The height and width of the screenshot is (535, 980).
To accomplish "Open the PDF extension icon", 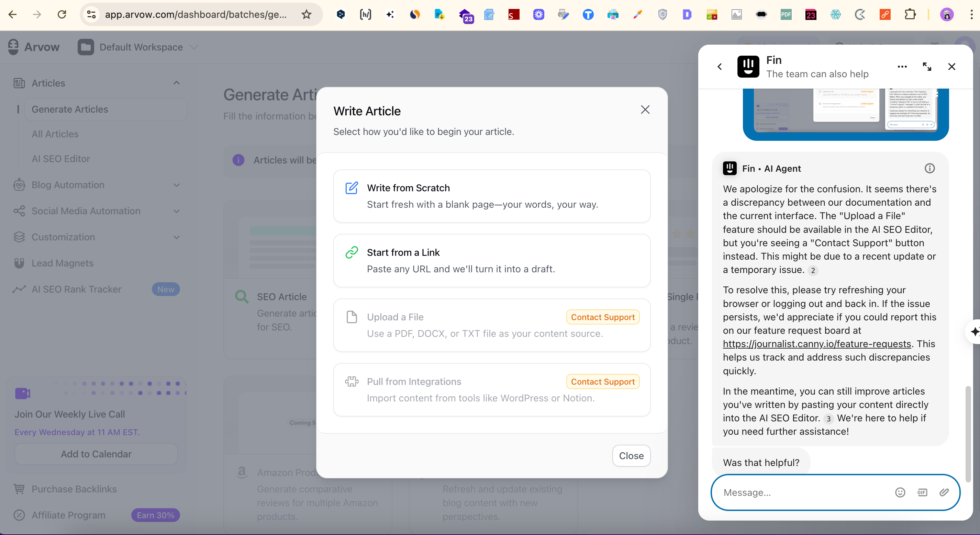I will [786, 14].
